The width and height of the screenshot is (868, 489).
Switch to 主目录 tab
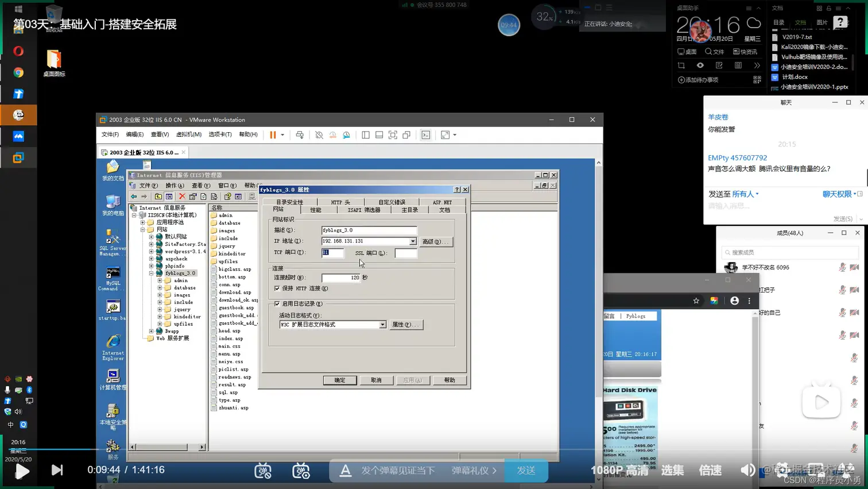[x=409, y=210]
